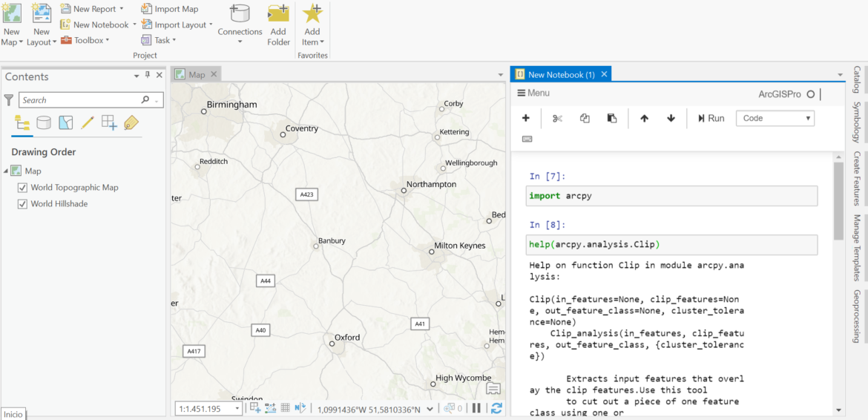Collapse the Map tree node
Image resolution: width=868 pixels, height=420 pixels.
pyautogui.click(x=6, y=171)
